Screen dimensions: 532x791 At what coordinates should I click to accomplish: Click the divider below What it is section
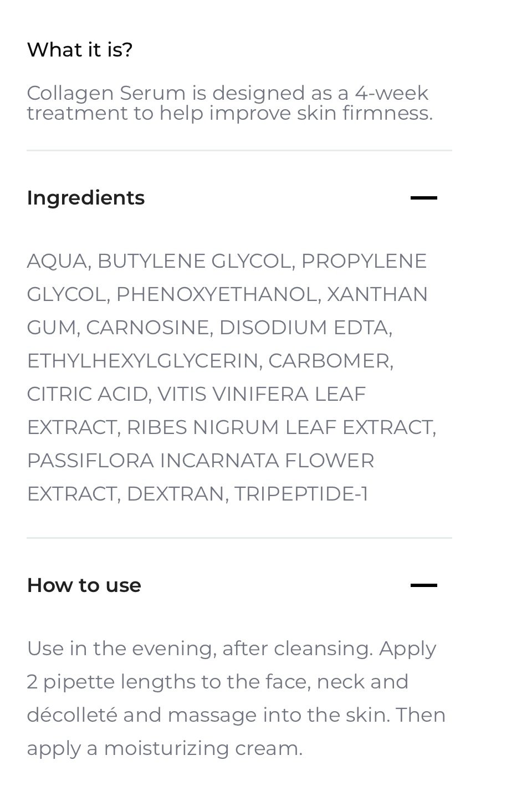239,150
